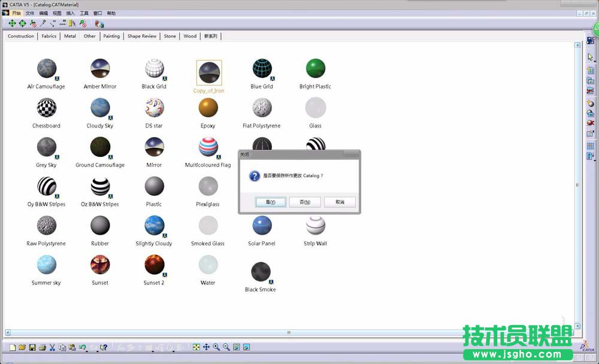Open the 文件 menu
This screenshot has height=364, width=599.
coord(30,13)
